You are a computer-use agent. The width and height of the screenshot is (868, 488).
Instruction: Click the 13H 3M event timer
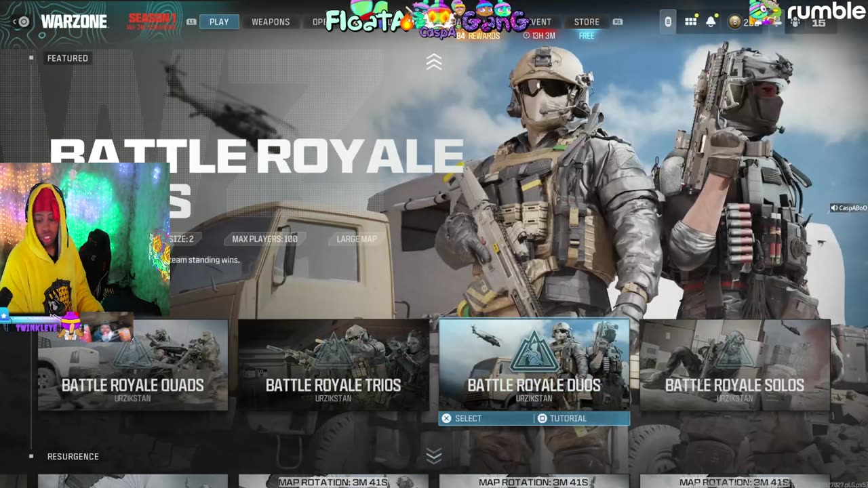click(x=539, y=35)
